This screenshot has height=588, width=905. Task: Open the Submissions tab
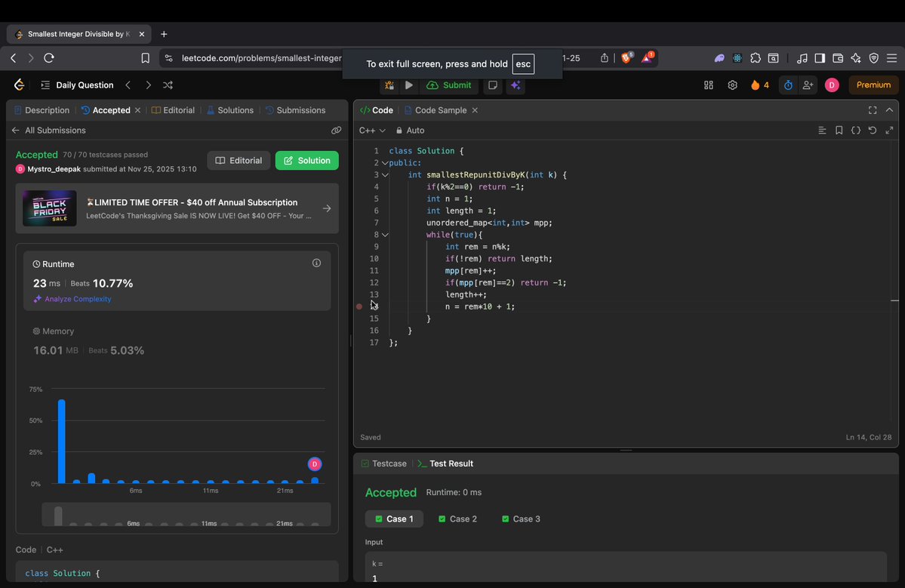coord(296,110)
